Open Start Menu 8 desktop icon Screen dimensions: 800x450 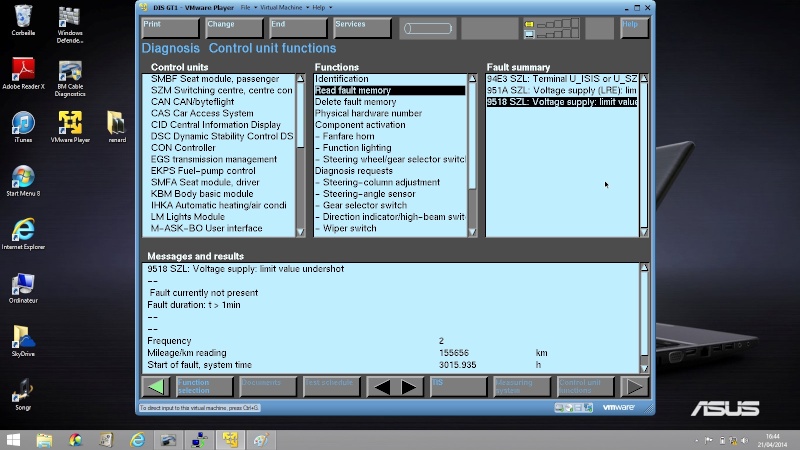[x=23, y=181]
